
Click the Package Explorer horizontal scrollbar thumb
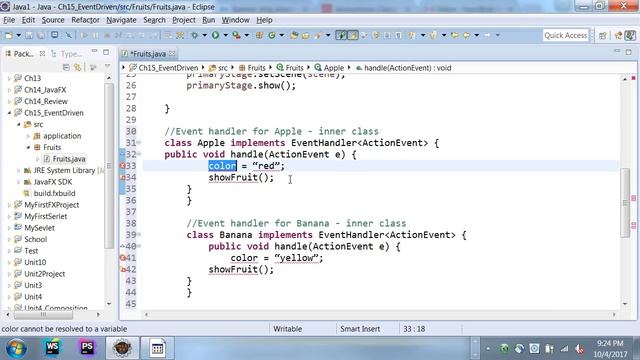[43, 315]
